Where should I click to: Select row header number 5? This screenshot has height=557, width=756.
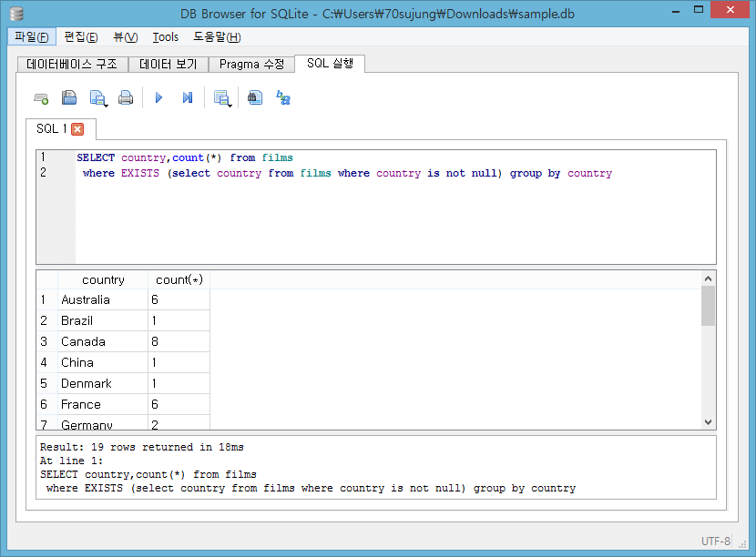pyautogui.click(x=46, y=383)
